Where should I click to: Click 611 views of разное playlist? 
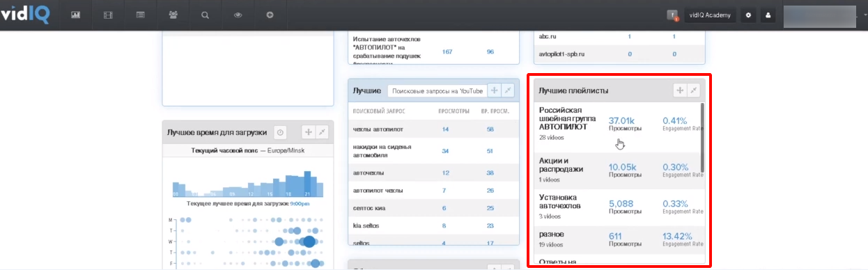click(616, 237)
